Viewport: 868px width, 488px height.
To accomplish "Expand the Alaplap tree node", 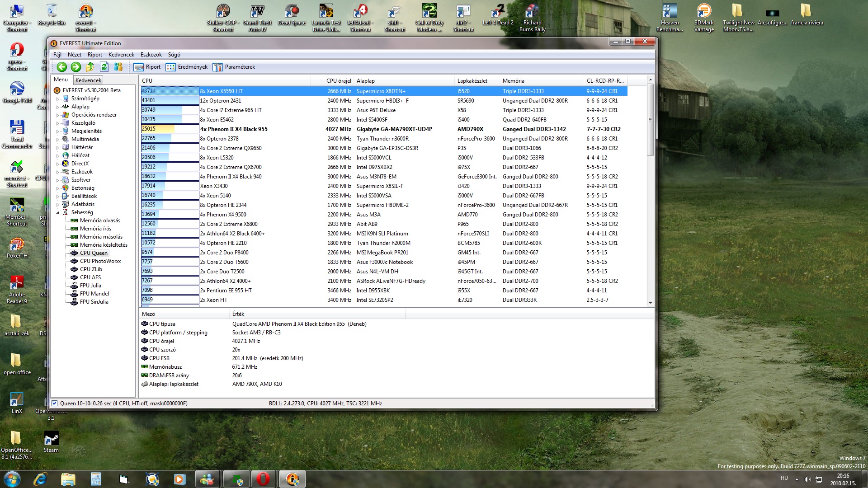I will 57,107.
